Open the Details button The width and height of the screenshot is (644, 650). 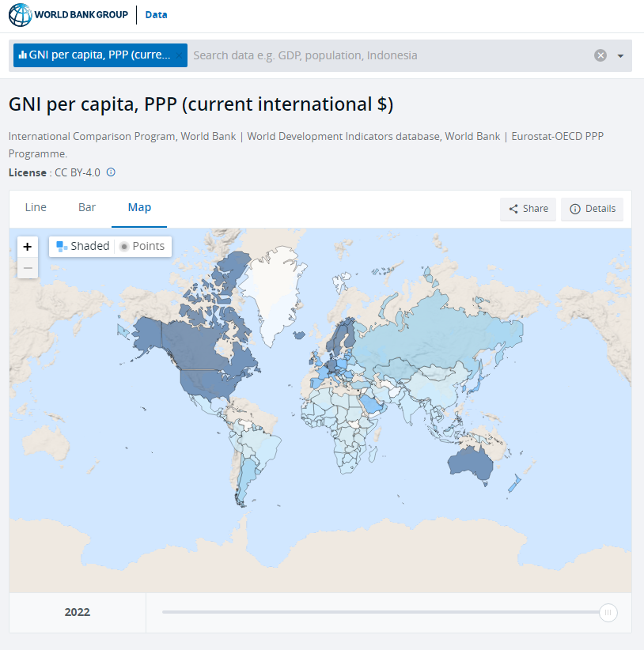(592, 209)
